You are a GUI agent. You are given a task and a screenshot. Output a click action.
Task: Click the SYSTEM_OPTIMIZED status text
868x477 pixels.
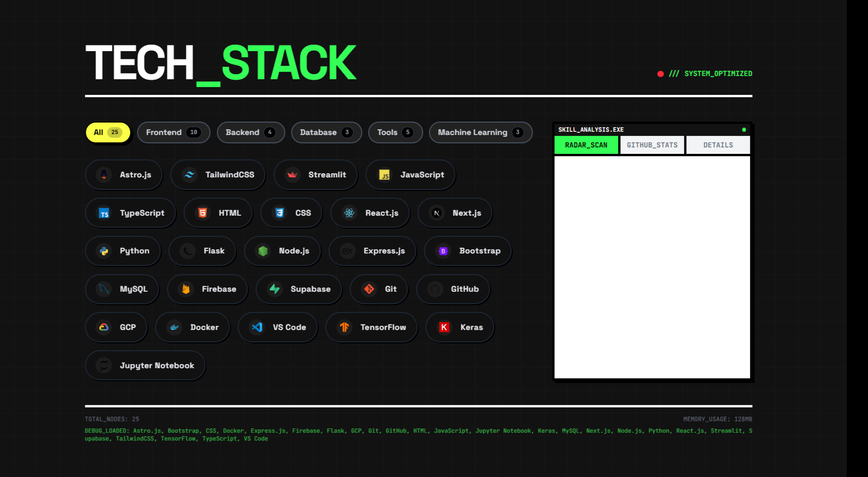[718, 74]
